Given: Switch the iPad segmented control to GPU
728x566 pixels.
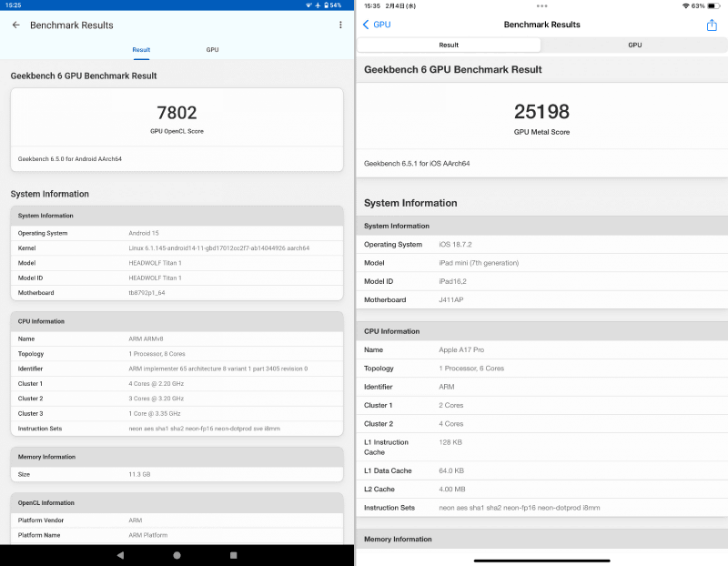Looking at the screenshot, I should pyautogui.click(x=634, y=45).
